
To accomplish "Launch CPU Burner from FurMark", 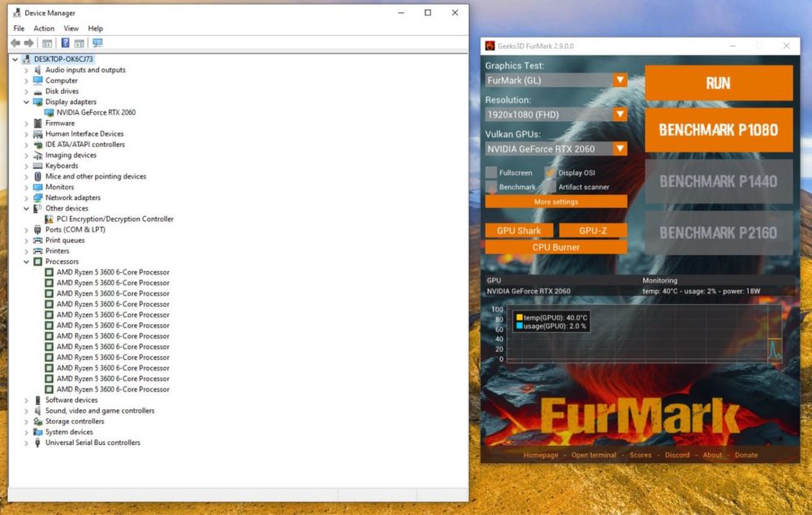I will tap(555, 247).
